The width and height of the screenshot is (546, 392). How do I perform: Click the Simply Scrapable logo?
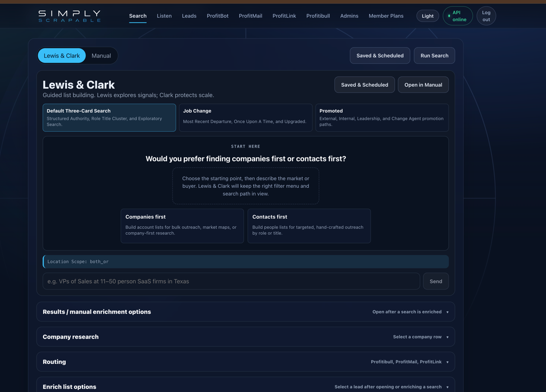click(69, 16)
